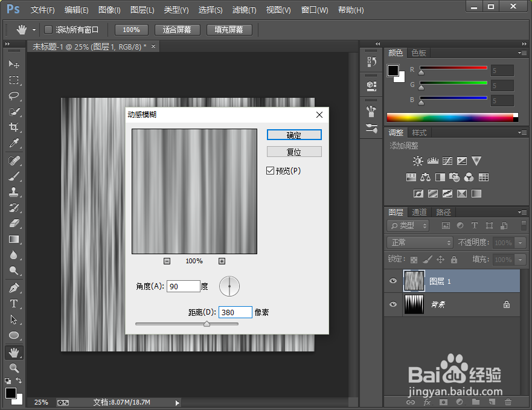The height and width of the screenshot is (410, 532).
Task: Select the Quick Selection tool
Action: point(14,112)
